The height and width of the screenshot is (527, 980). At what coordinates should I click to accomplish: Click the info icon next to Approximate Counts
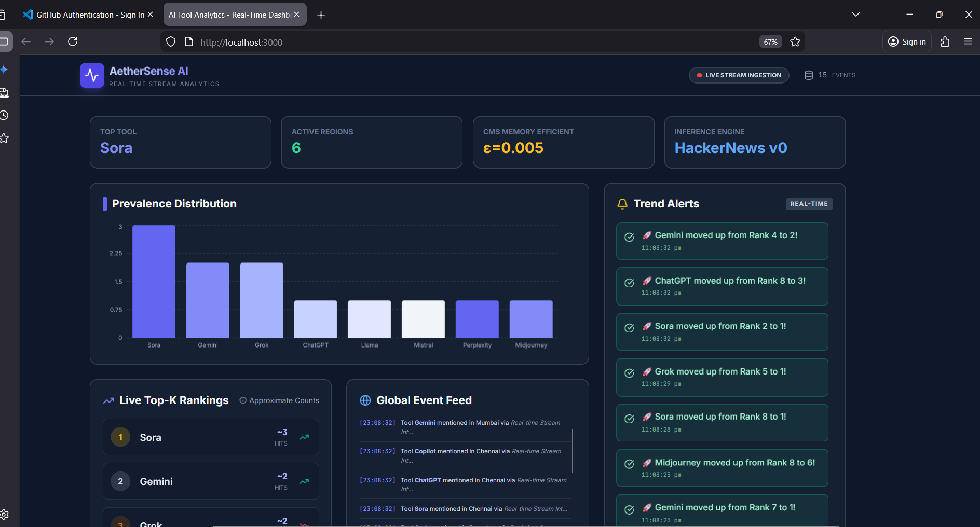pyautogui.click(x=243, y=400)
